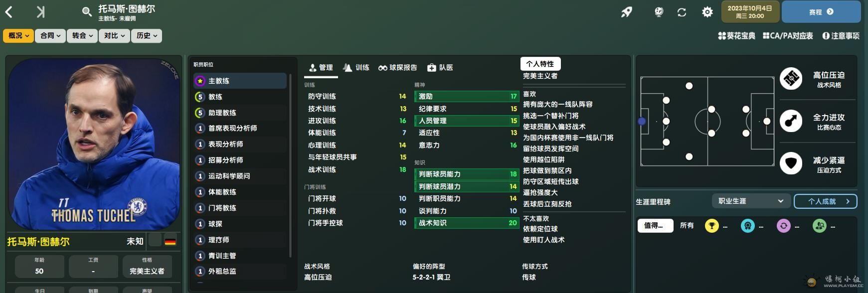Select 青训主管 role

(240, 256)
